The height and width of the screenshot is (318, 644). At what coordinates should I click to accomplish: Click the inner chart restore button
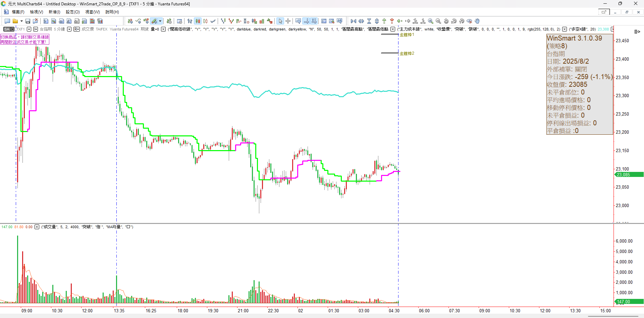coord(627,12)
